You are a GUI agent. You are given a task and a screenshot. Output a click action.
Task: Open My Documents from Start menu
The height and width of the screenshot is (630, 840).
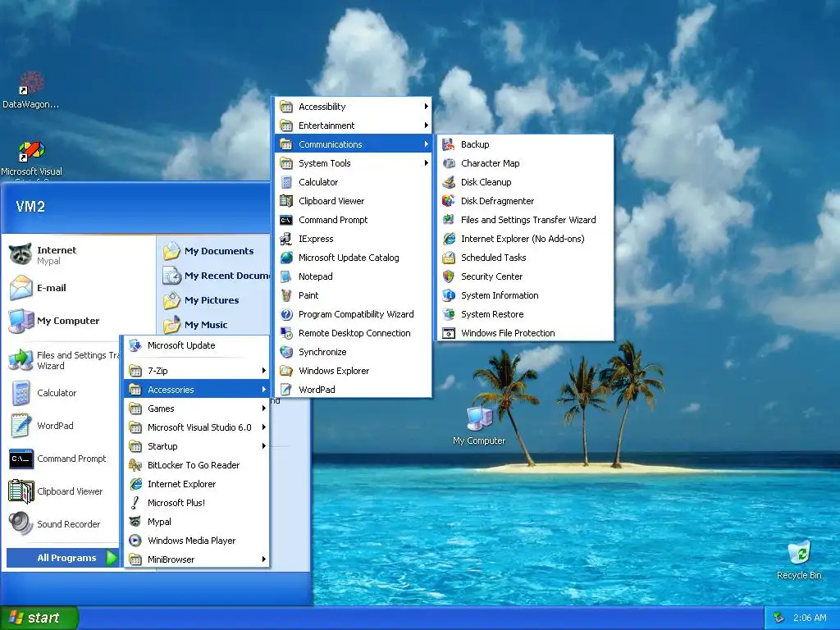214,251
